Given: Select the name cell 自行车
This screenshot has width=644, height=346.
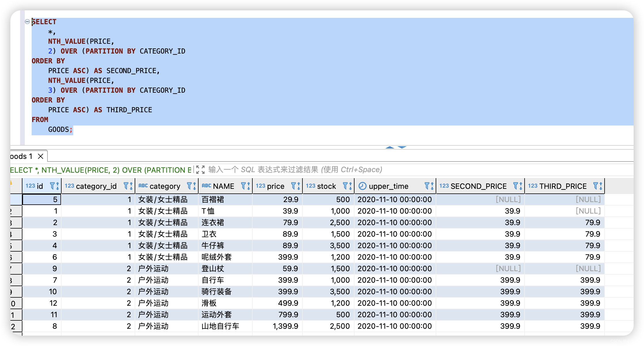Looking at the screenshot, I should [225, 280].
